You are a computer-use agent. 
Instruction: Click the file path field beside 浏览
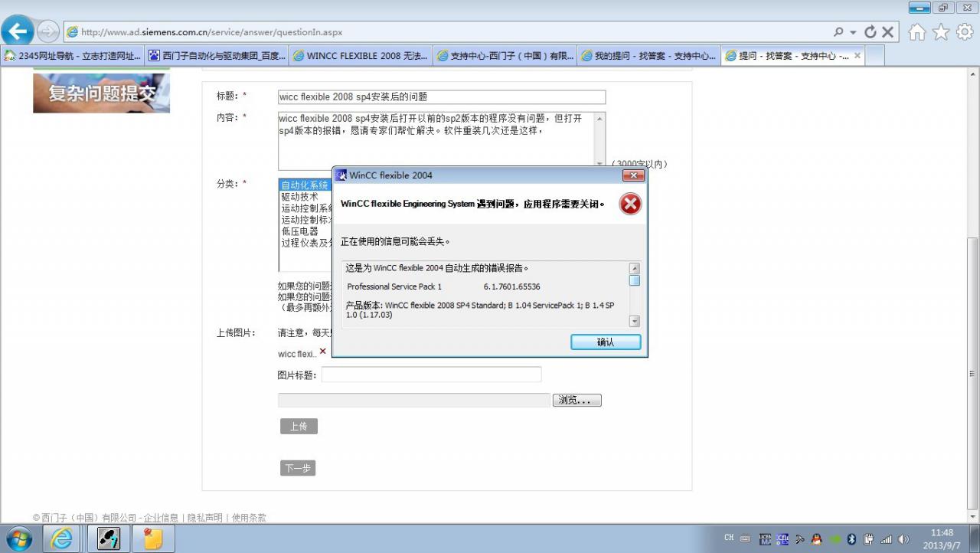tap(413, 401)
